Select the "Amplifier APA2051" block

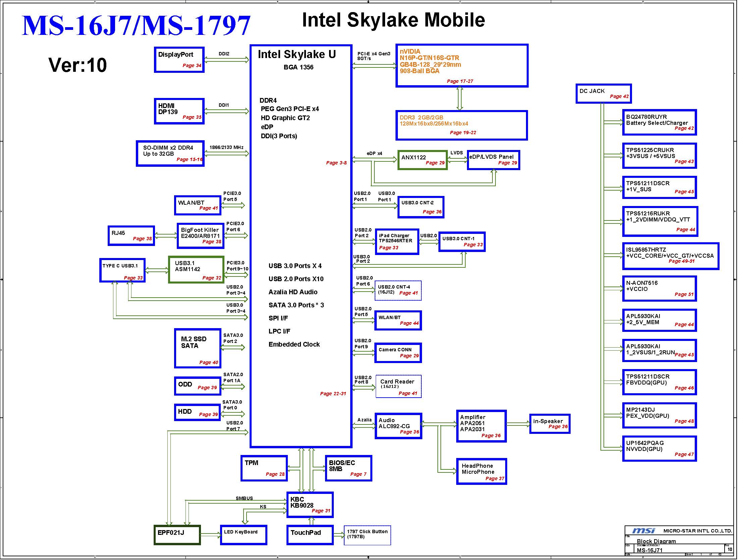pyautogui.click(x=481, y=426)
